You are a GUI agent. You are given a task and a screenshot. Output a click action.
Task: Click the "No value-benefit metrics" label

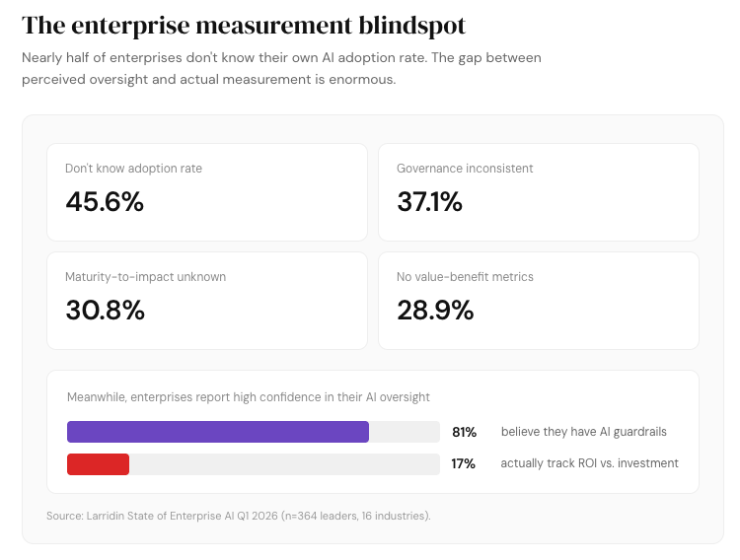pos(465,277)
